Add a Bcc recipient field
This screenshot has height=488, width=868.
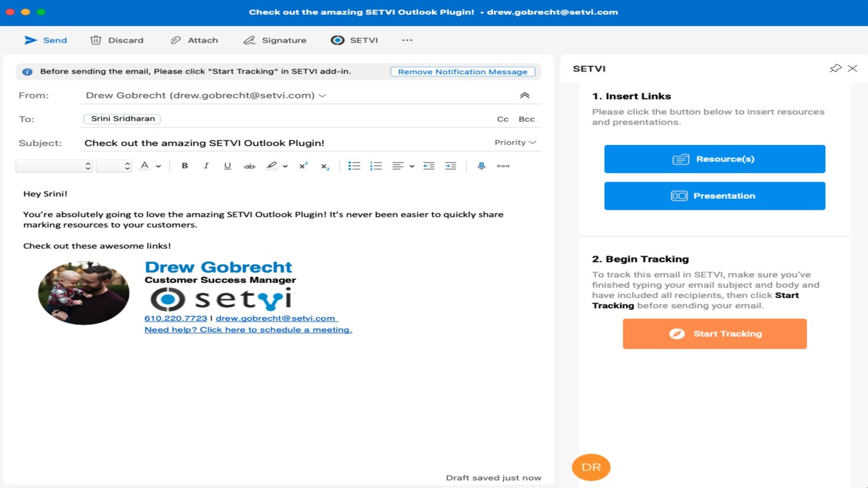(527, 119)
